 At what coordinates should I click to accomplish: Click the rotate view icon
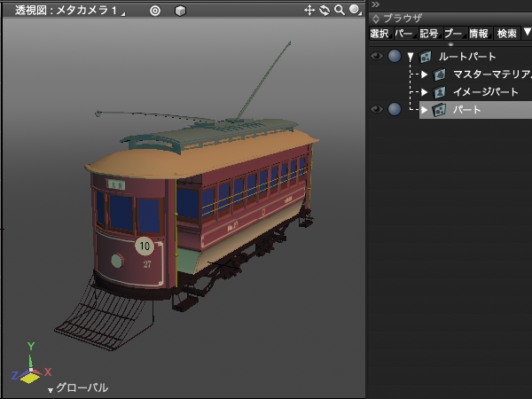coord(325,11)
